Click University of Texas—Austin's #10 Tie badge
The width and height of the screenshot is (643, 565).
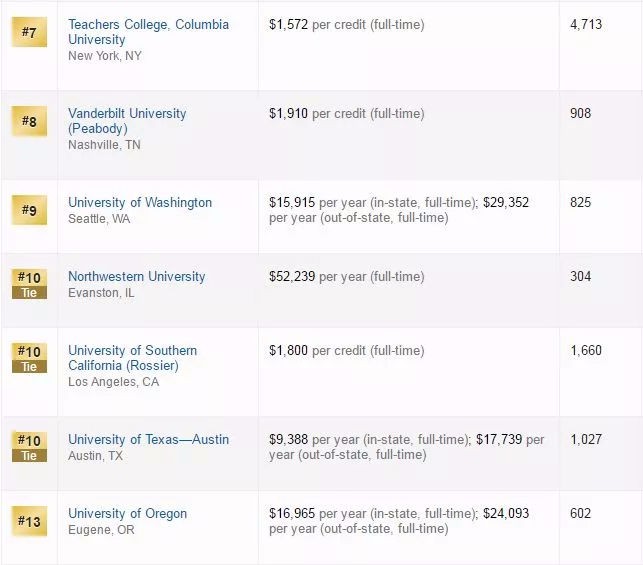[x=28, y=447]
